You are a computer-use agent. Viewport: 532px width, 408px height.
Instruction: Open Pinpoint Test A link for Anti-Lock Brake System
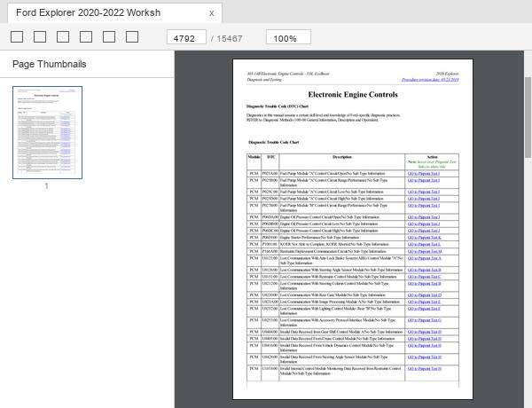coord(424,258)
